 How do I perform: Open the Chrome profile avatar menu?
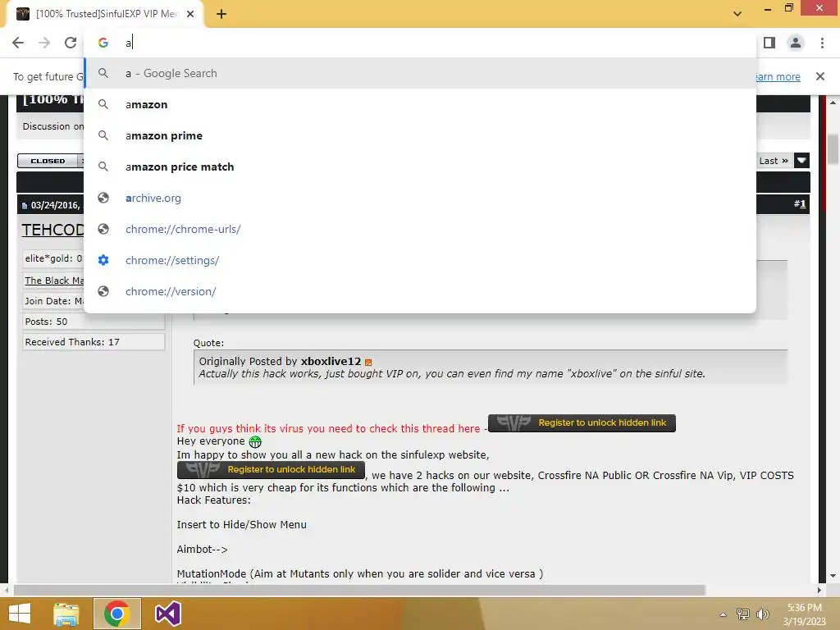click(x=796, y=43)
